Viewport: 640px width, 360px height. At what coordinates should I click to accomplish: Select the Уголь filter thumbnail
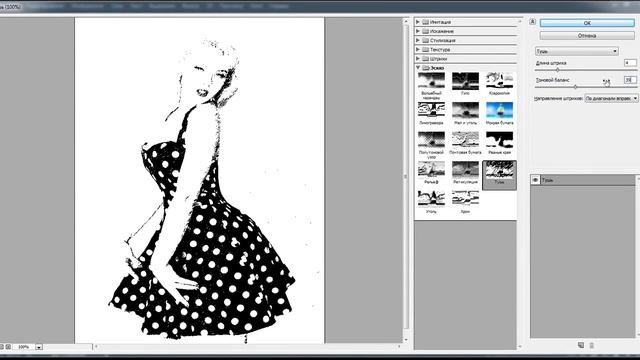pyautogui.click(x=431, y=199)
